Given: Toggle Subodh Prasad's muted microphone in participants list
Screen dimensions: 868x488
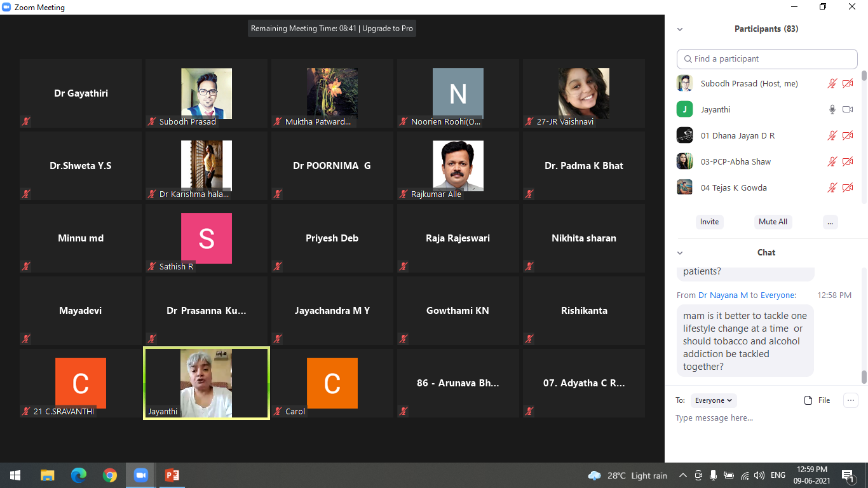Looking at the screenshot, I should 832,83.
